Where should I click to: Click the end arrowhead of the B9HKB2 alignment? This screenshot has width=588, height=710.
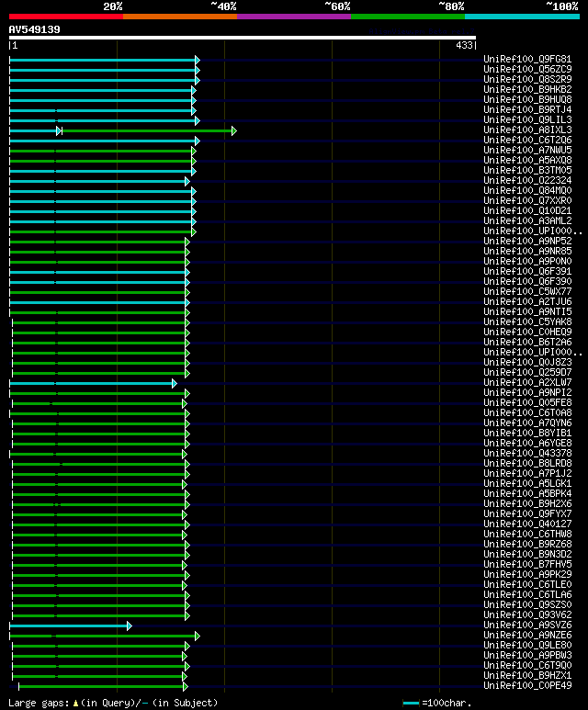click(x=194, y=90)
